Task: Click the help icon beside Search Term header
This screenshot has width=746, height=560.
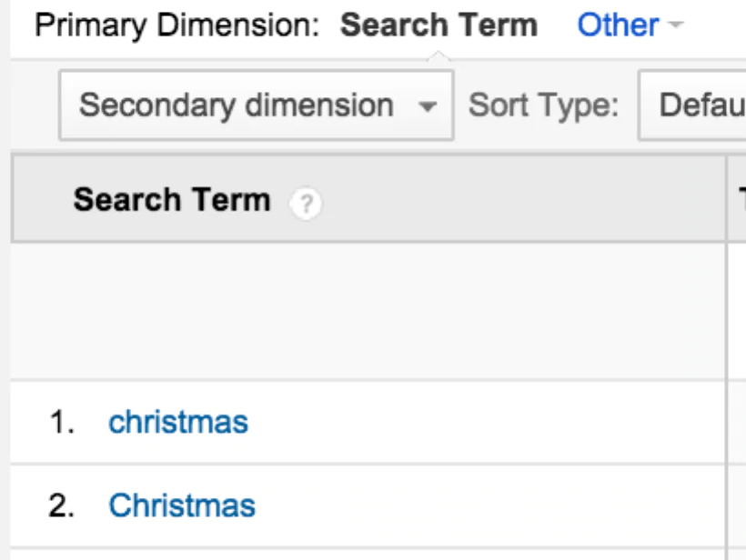Action: [307, 205]
